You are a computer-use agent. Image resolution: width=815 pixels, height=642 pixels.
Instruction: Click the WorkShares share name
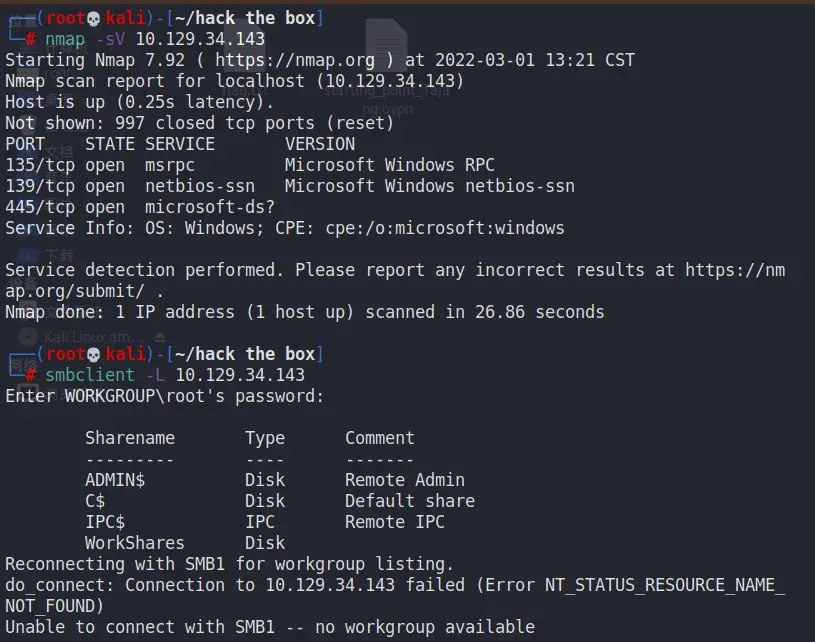pyautogui.click(x=134, y=543)
